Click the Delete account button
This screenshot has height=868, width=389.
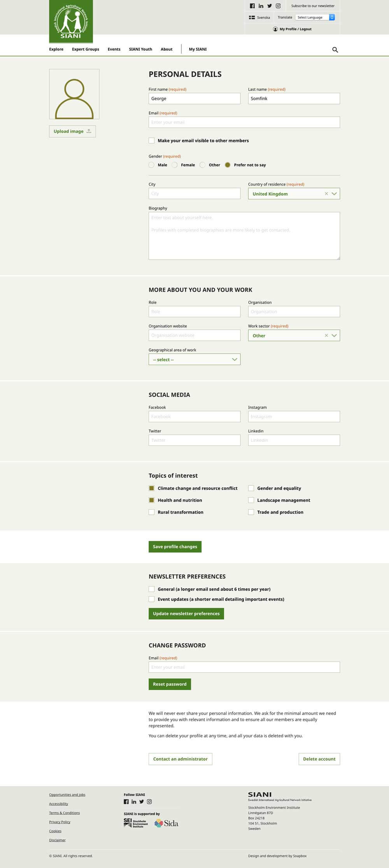point(319,759)
